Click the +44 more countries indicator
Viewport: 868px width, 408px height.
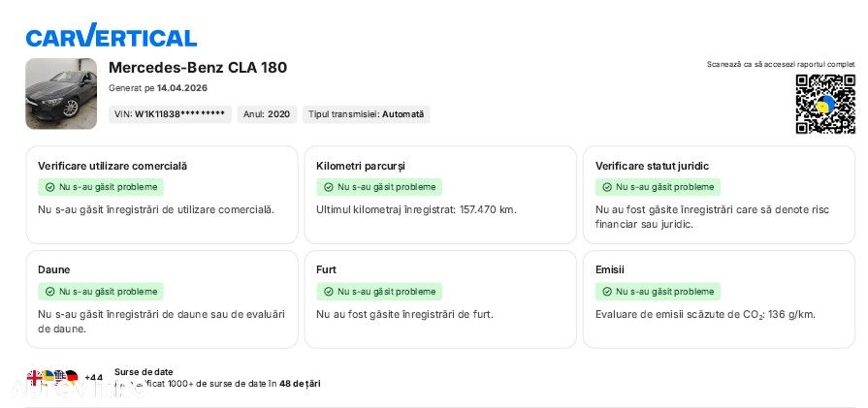coord(93,378)
